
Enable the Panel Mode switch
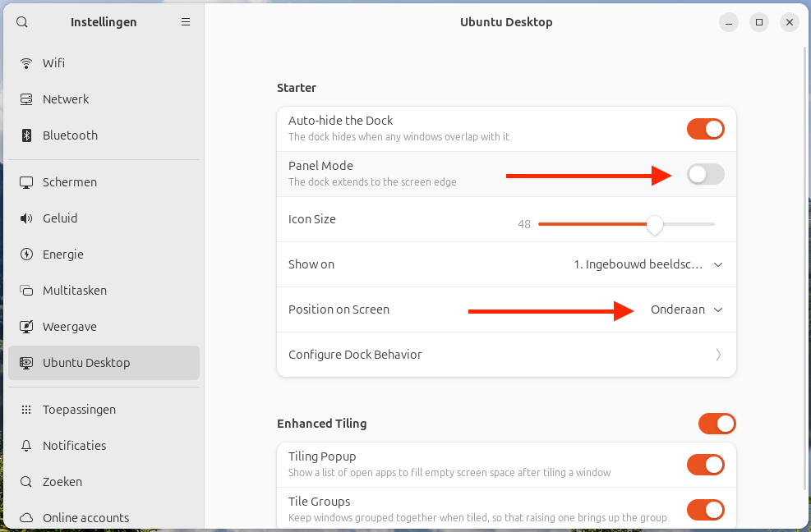[x=705, y=174]
